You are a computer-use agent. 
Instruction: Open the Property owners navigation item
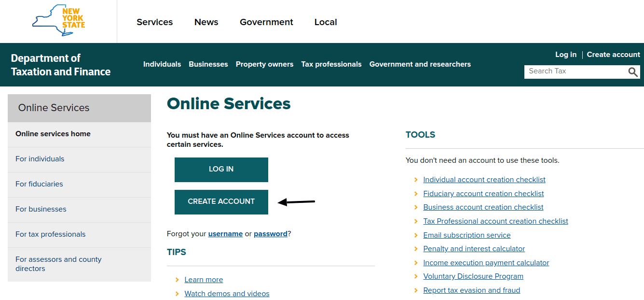click(264, 64)
